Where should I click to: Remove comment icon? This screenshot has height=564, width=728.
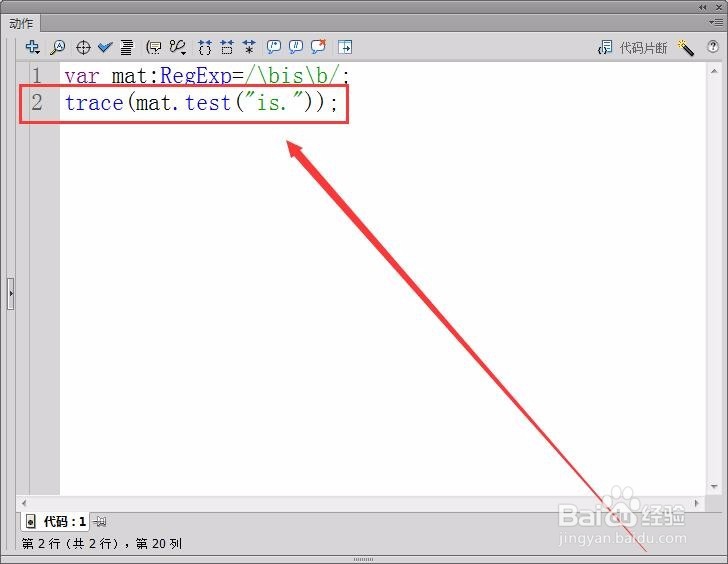tap(318, 46)
